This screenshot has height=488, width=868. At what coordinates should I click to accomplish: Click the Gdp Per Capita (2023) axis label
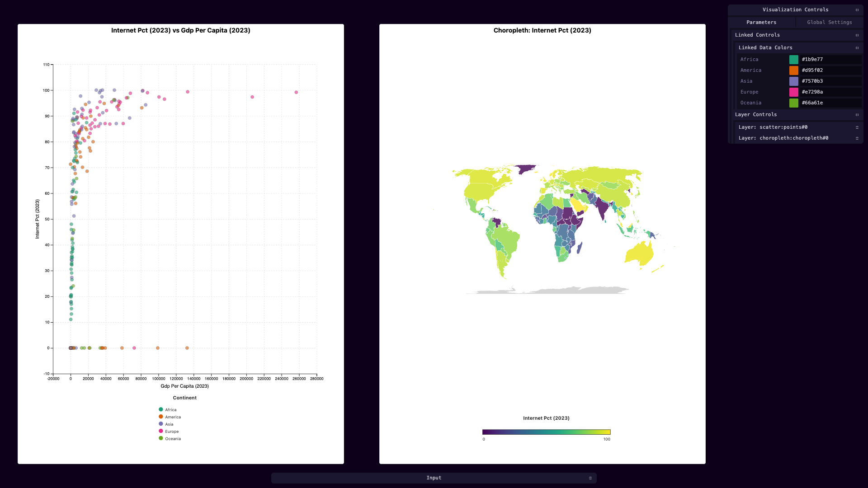click(x=184, y=386)
